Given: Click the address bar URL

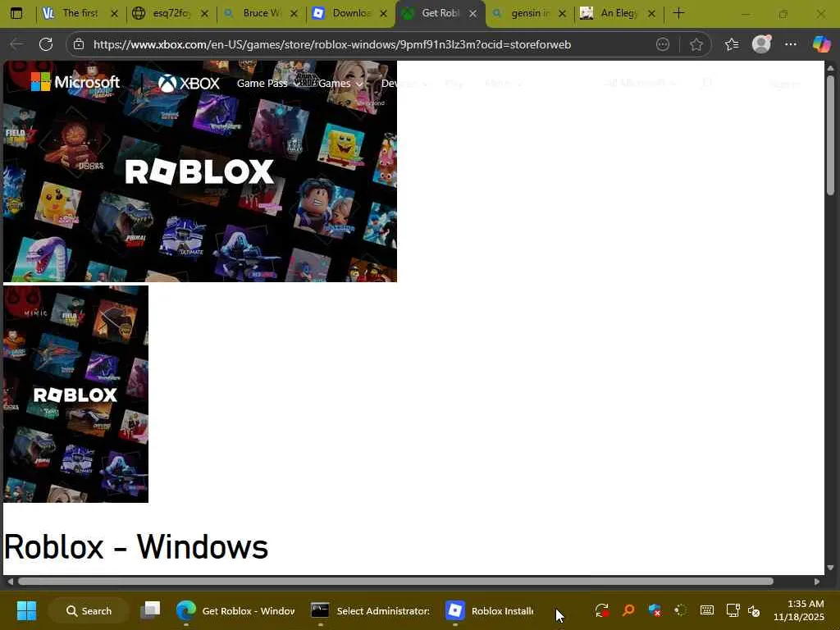Looking at the screenshot, I should pos(332,44).
